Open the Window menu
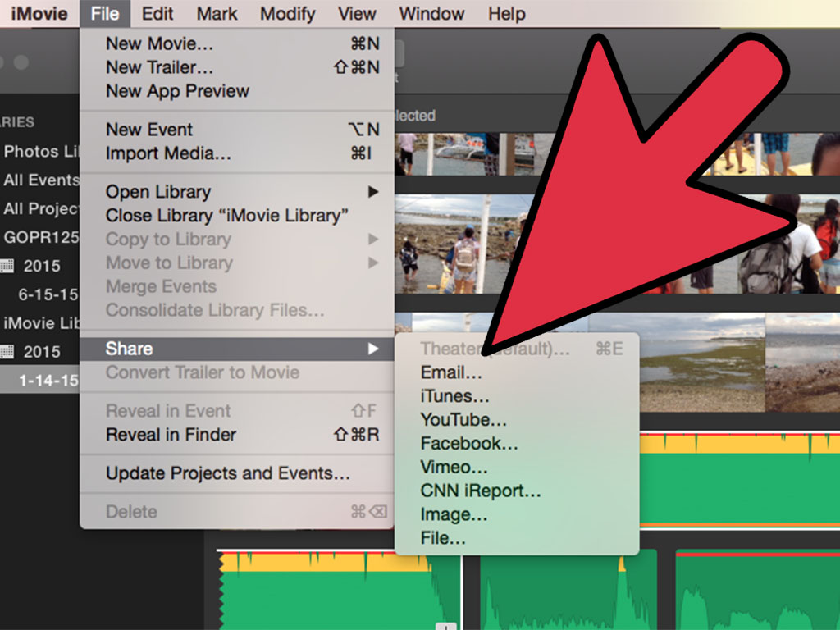This screenshot has height=630, width=840. pyautogui.click(x=431, y=13)
